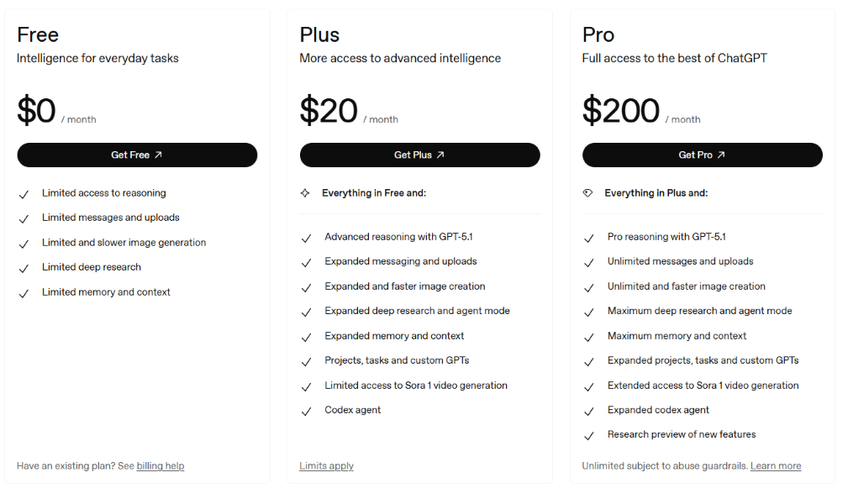Click the sparkle icon beside Everything in Free and
The image size is (848, 504).
(x=307, y=192)
